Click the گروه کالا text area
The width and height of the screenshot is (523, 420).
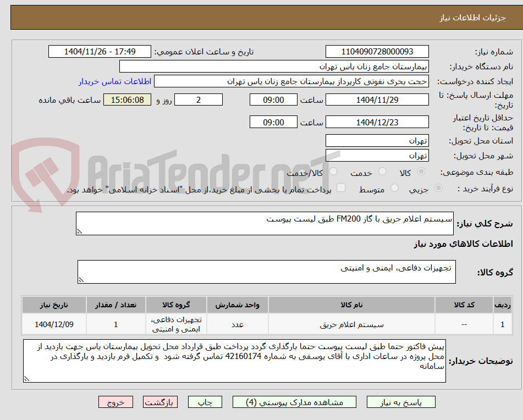[x=267, y=272]
